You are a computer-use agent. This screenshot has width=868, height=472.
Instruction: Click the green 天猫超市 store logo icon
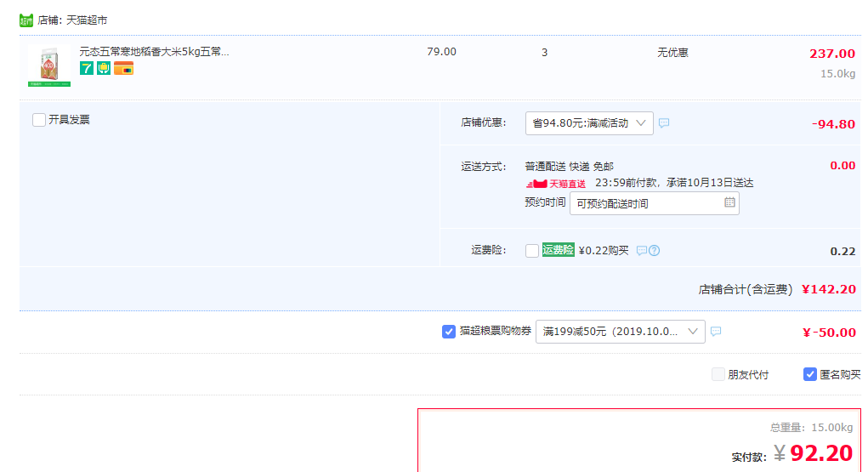pyautogui.click(x=26, y=20)
